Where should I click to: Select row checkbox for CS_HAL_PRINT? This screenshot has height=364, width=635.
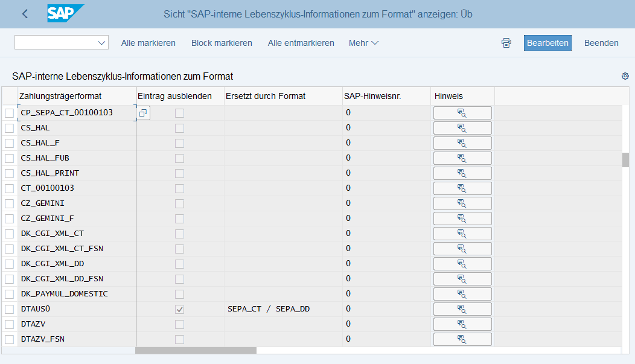click(x=9, y=173)
